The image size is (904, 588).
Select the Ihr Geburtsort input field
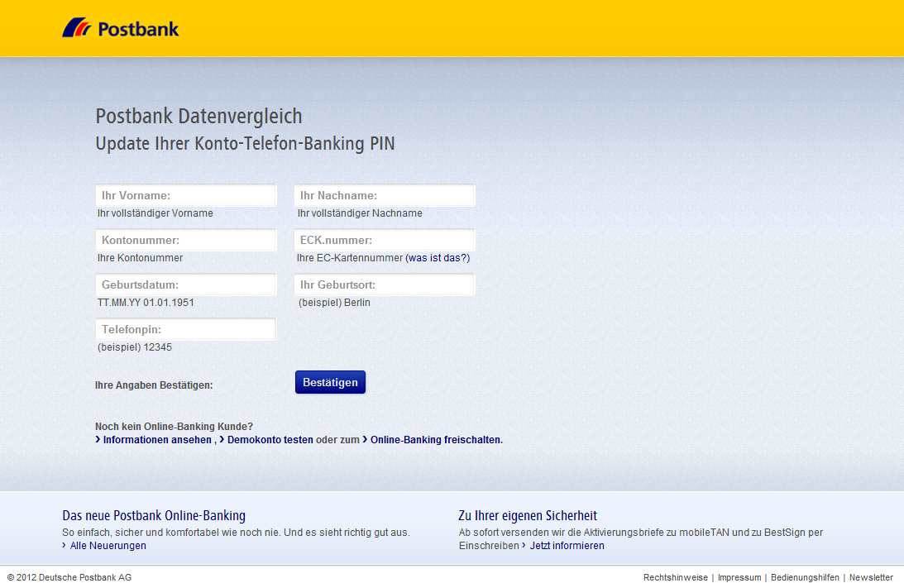[385, 284]
